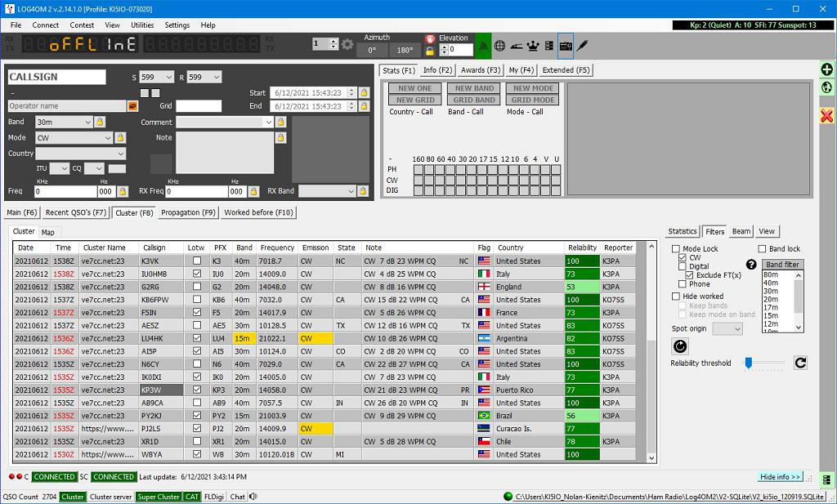Toggle the Mode field lock icon
837x504 pixels.
pyautogui.click(x=121, y=137)
